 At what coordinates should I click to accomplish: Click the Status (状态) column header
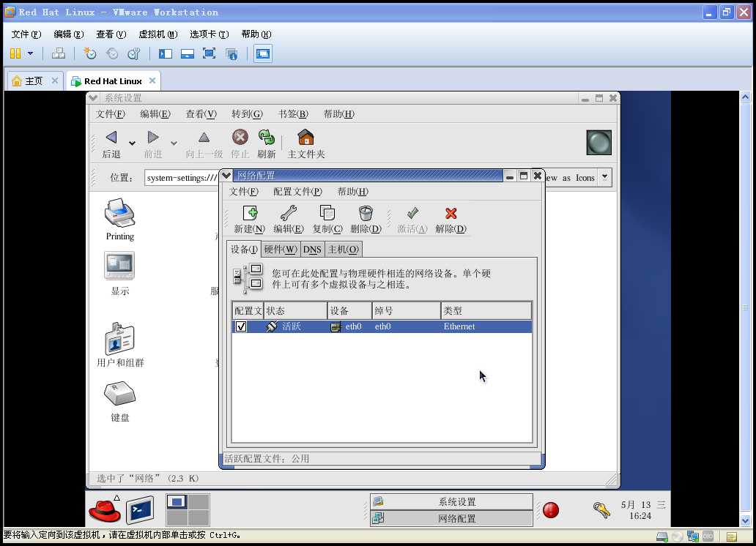(x=295, y=311)
